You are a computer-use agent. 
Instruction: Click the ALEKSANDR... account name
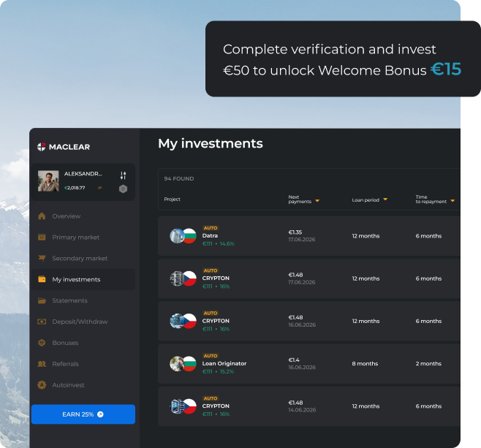(x=83, y=174)
